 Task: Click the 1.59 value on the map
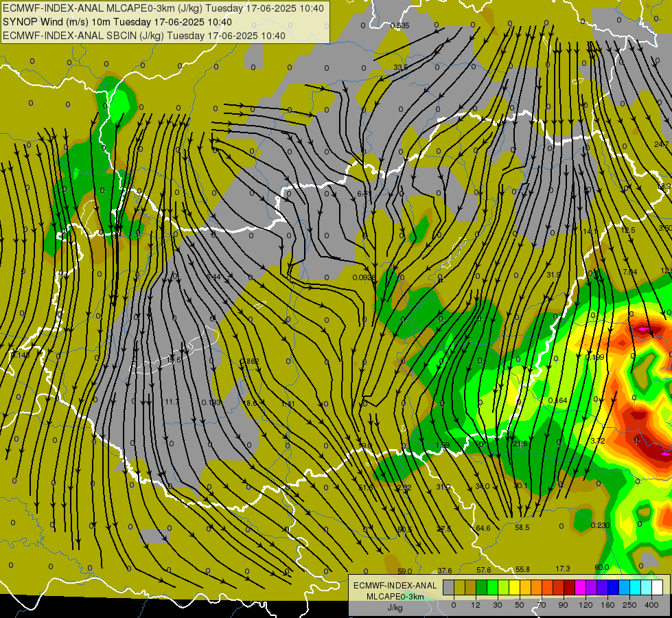click(443, 445)
